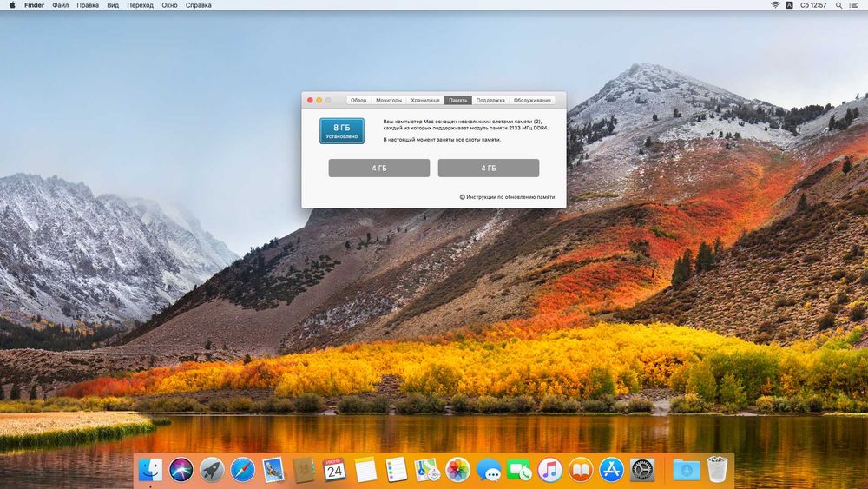Open Downloads folder in dock
The width and height of the screenshot is (868, 489).
[x=687, y=470]
